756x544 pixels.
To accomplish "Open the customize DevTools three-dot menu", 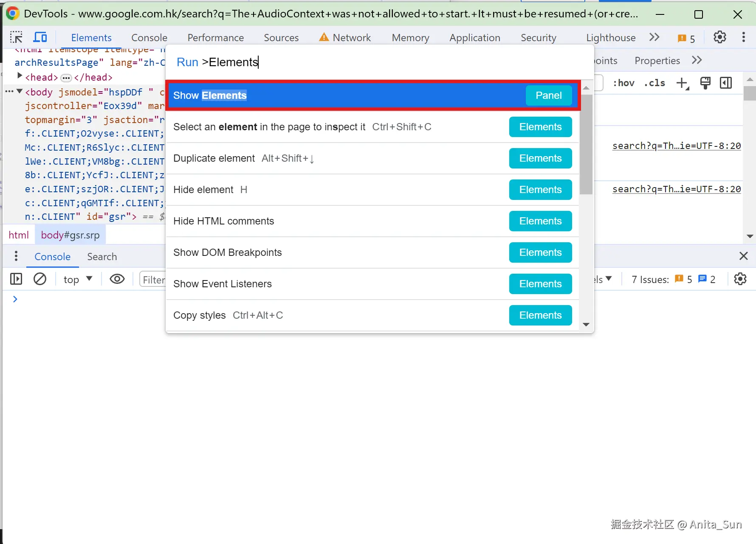I will coord(743,37).
